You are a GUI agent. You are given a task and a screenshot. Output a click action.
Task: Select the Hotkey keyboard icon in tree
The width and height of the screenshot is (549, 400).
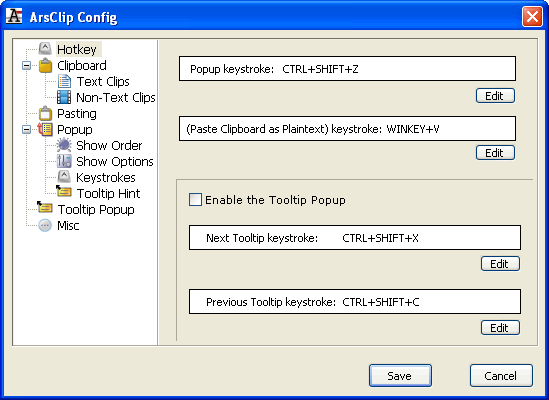click(x=45, y=49)
